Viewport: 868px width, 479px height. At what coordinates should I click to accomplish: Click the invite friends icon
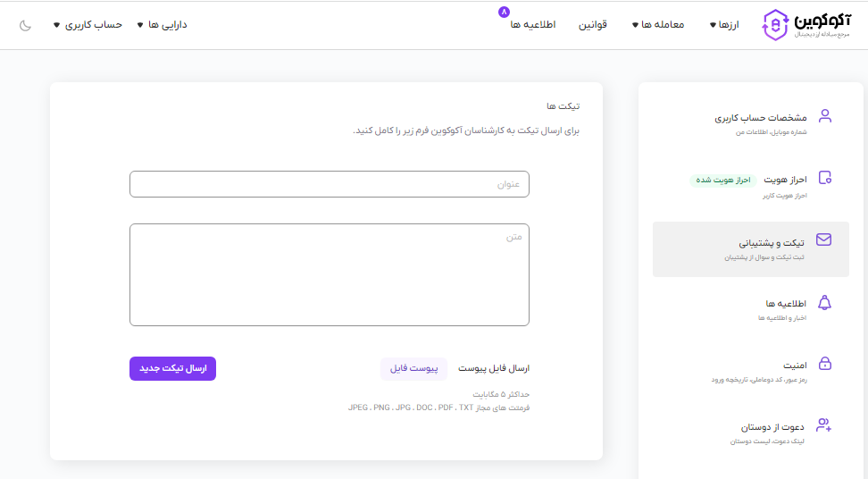coord(824,425)
